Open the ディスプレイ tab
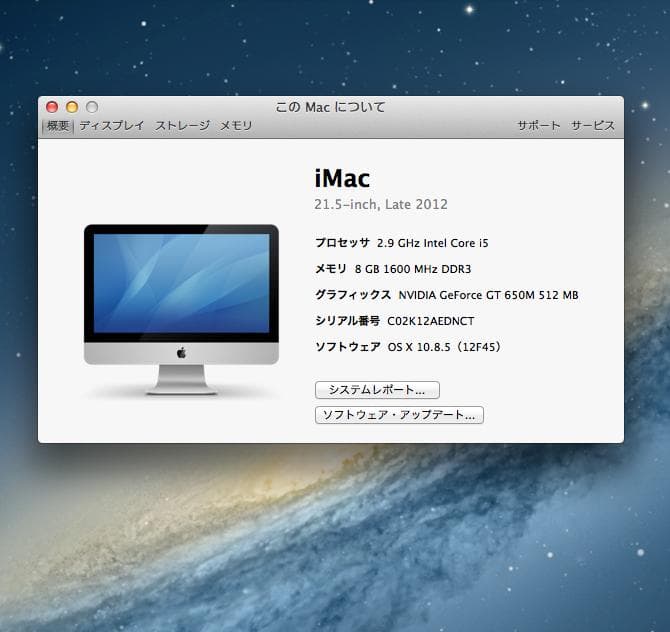This screenshot has width=670, height=632. 112,126
